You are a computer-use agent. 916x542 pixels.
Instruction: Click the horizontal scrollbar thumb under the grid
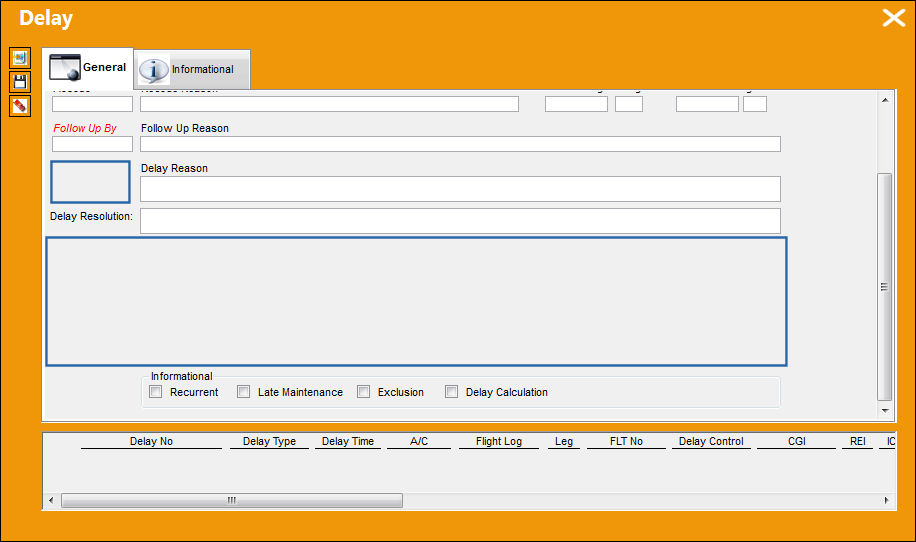(x=232, y=500)
